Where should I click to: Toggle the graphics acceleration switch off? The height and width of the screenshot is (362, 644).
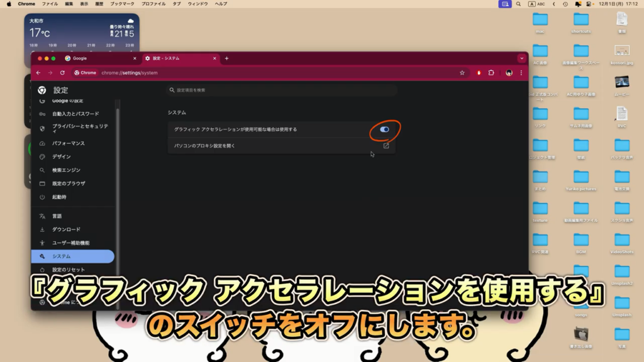[385, 129]
